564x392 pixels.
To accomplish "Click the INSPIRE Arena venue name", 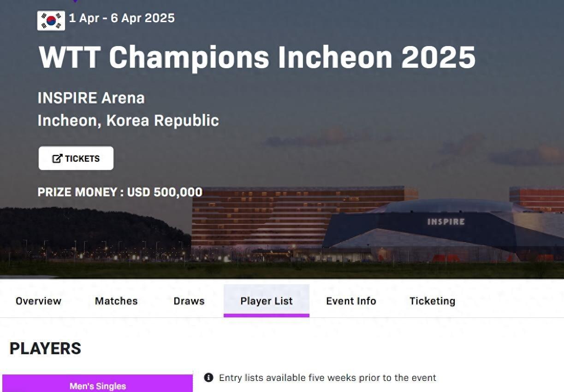I will [91, 98].
